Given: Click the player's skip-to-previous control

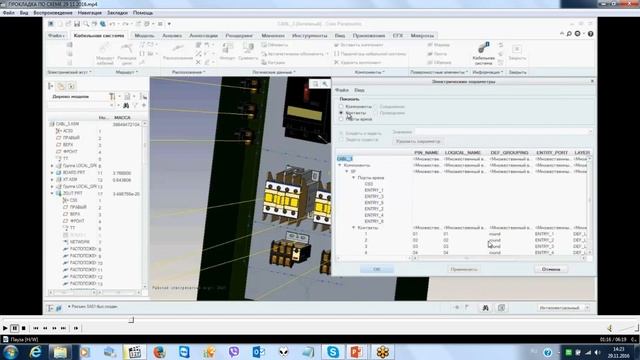Looking at the screenshot, I should 36,328.
